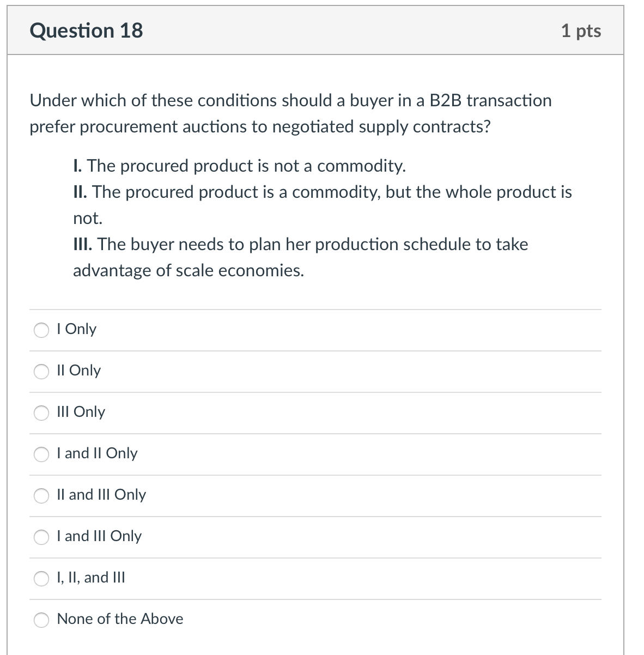Select the 'None of the Above' answer
Viewport: 644px width, 655px height.
tap(41, 620)
